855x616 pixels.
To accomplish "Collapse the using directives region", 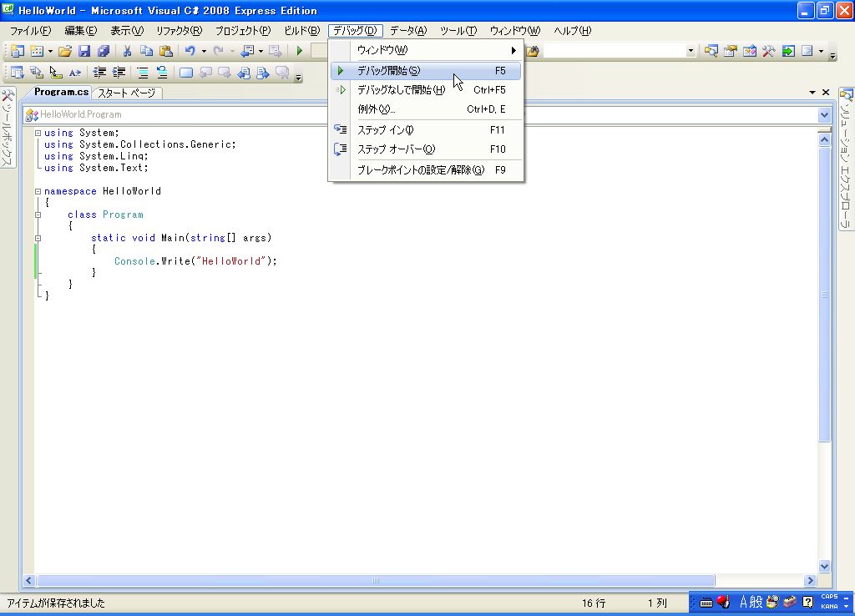I will coord(38,133).
